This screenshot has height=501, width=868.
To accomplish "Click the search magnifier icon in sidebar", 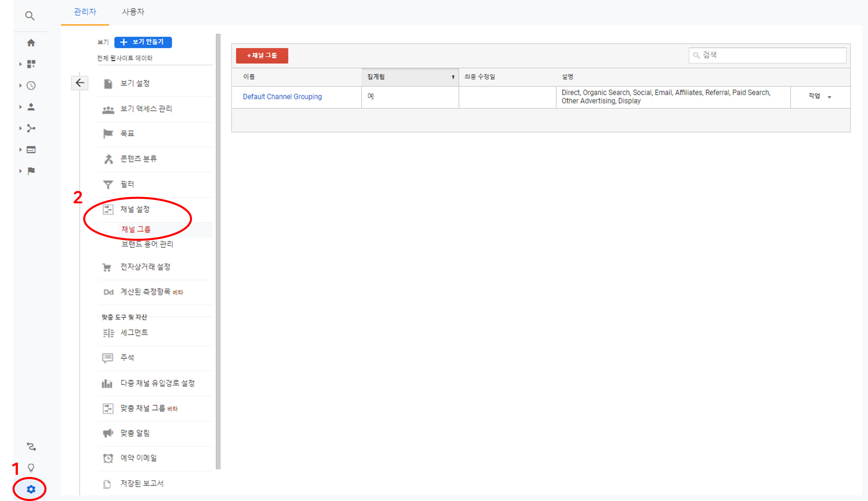I will [x=30, y=16].
